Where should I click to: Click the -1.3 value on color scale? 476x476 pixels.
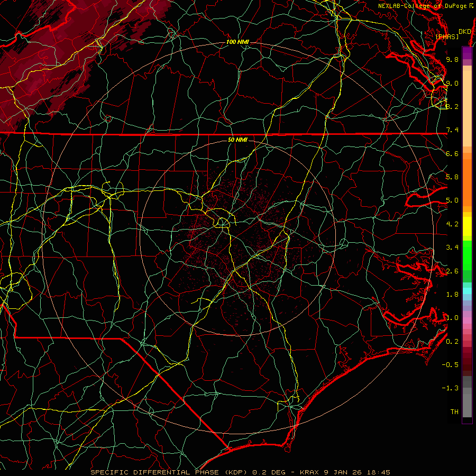click(450, 388)
